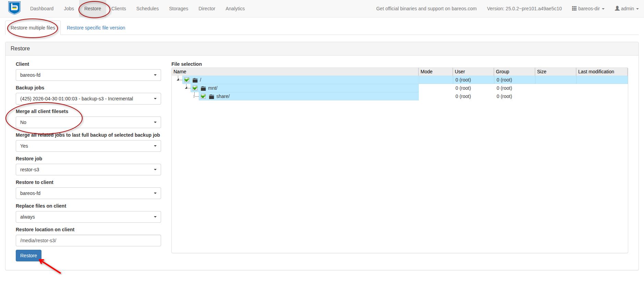Click the share/ folder icon
644x308 pixels.
pyautogui.click(x=211, y=97)
